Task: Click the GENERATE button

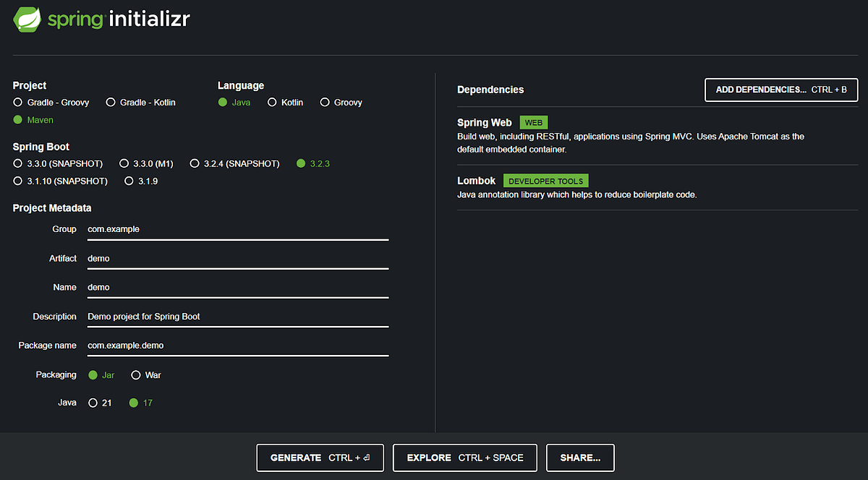Action: pyautogui.click(x=320, y=458)
